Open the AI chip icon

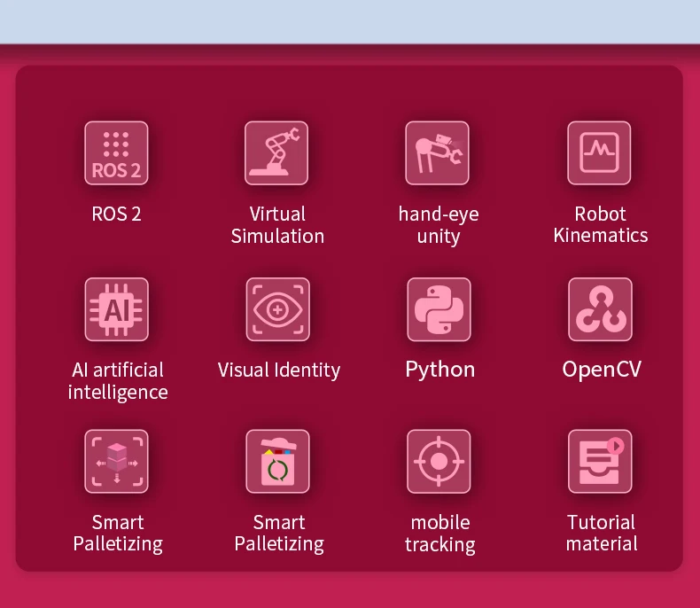coord(116,309)
